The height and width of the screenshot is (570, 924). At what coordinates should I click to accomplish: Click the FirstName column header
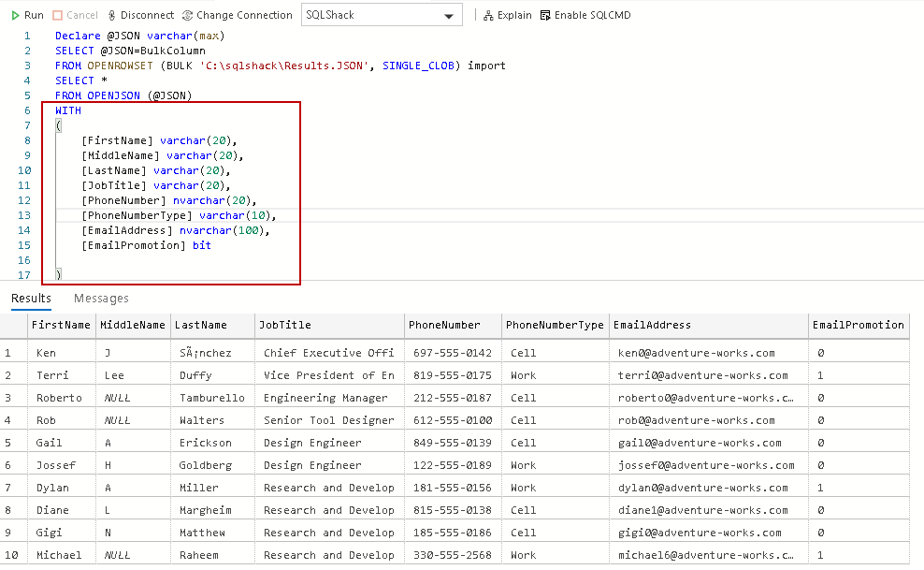pos(61,326)
